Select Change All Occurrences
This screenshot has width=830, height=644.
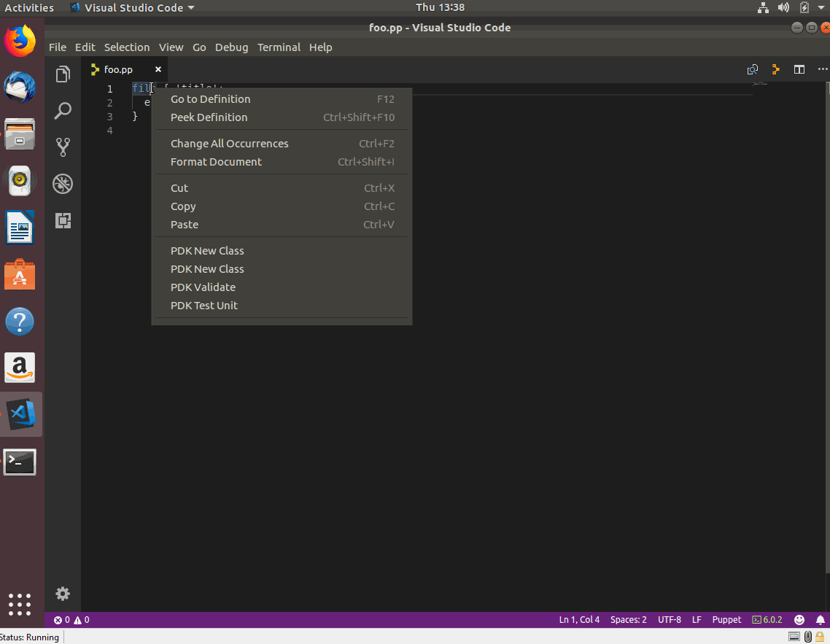(x=282, y=144)
